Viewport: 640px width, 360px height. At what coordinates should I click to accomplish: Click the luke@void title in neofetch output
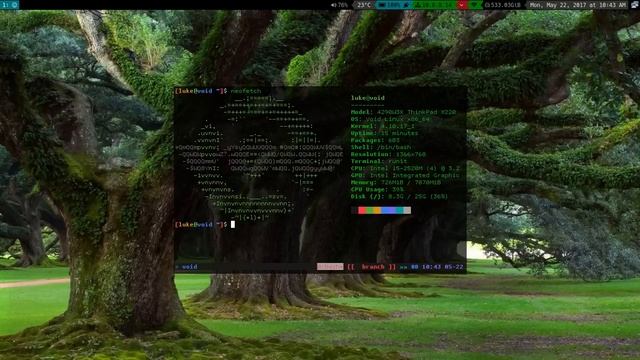point(368,98)
